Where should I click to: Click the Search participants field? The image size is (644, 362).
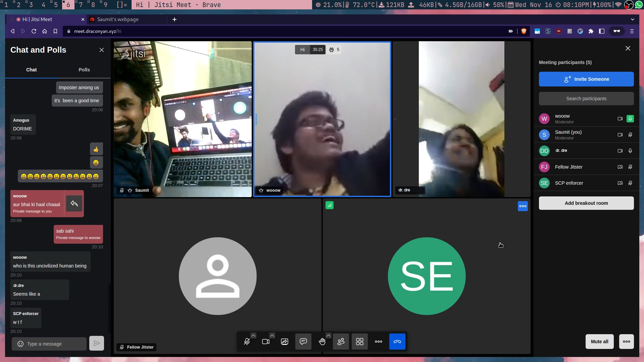(x=586, y=99)
